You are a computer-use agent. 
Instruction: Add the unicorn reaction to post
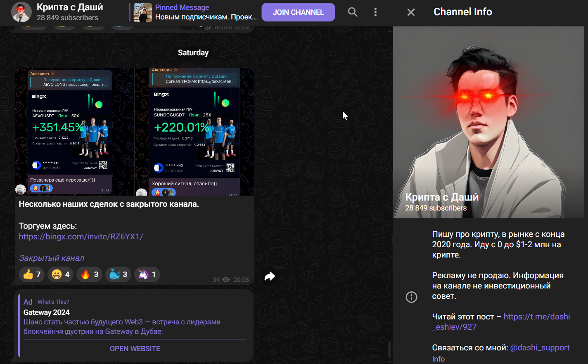(147, 274)
